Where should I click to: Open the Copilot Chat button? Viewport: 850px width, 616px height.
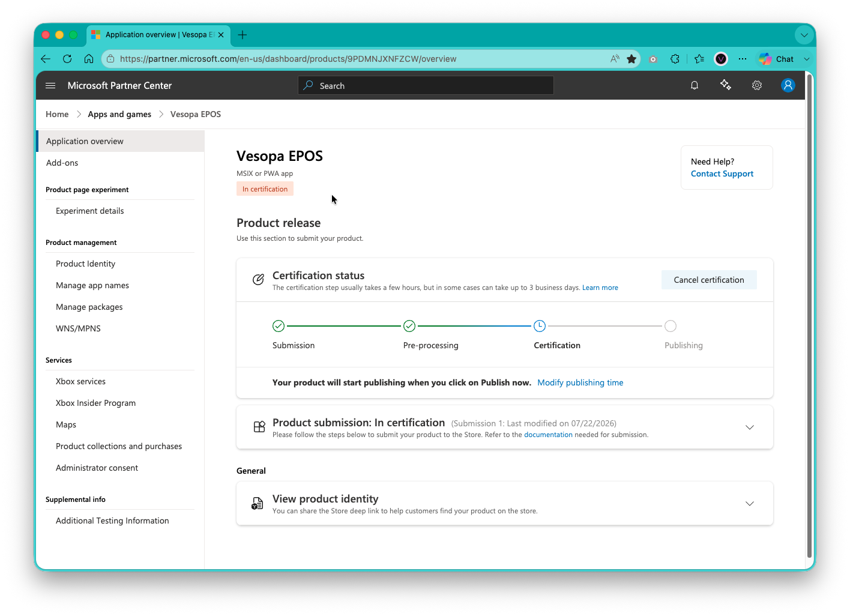(x=776, y=59)
